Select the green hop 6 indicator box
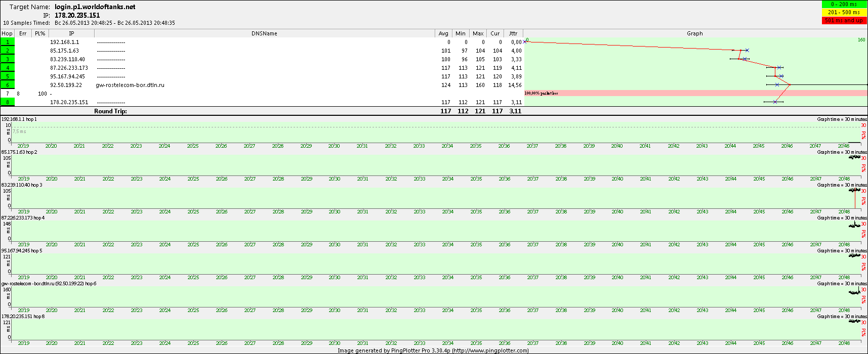Viewport: 868px width, 354px height. tap(8, 85)
